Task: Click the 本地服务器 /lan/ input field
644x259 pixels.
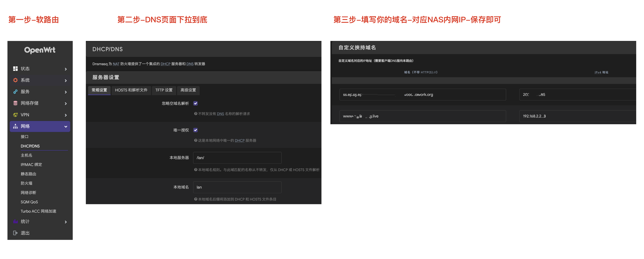Action: (x=237, y=158)
